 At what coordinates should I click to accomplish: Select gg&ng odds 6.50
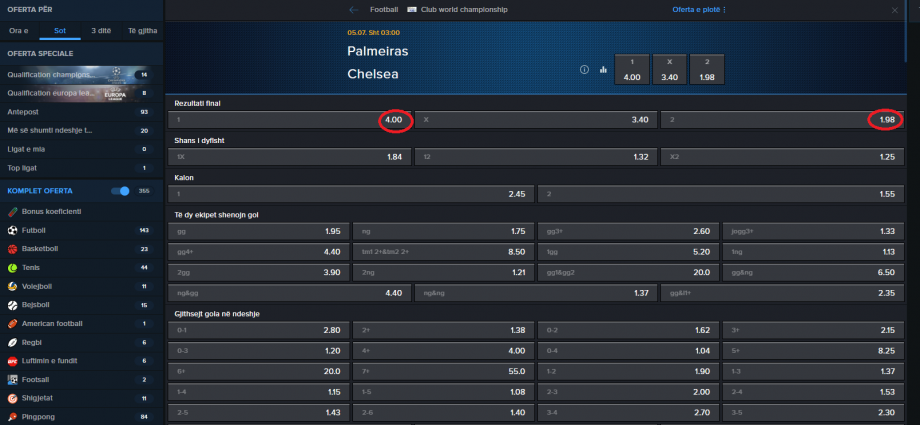pyautogui.click(x=813, y=272)
